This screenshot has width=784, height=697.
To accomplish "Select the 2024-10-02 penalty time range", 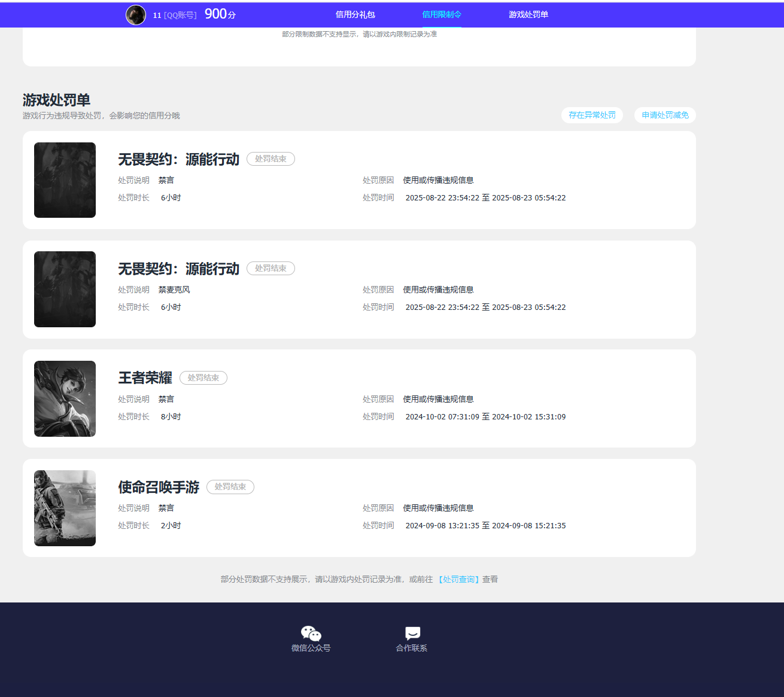I will 485,416.
